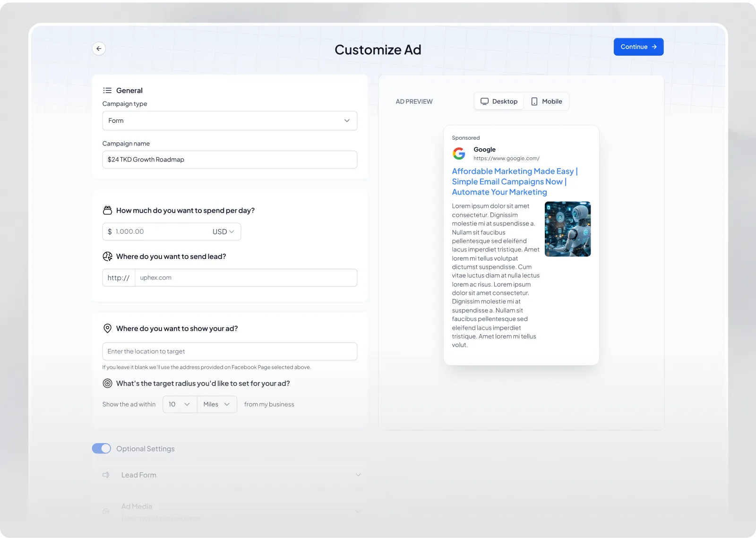Click the http:// prefix label

point(119,278)
